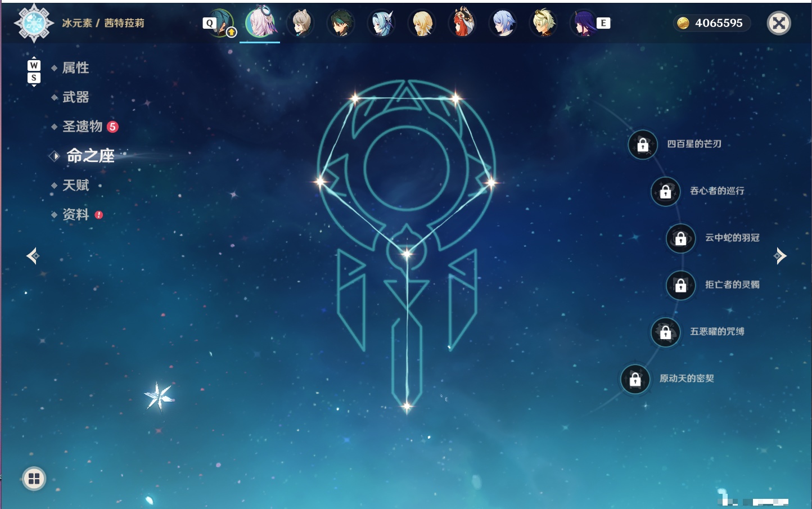Click the Cryo element emblem icon

pyautogui.click(x=34, y=23)
